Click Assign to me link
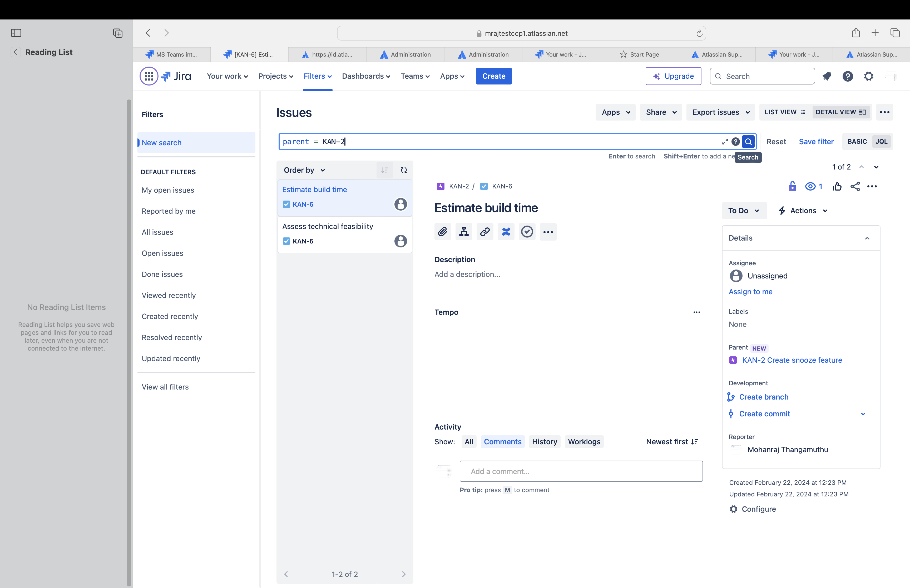Screen dimensions: 910x588 tap(750, 292)
